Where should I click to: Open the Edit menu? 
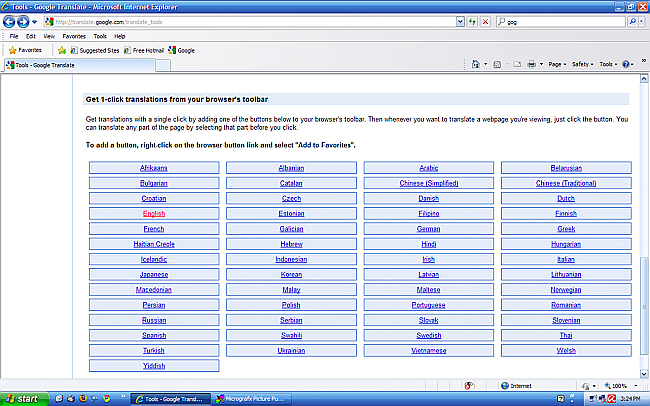pyautogui.click(x=31, y=36)
